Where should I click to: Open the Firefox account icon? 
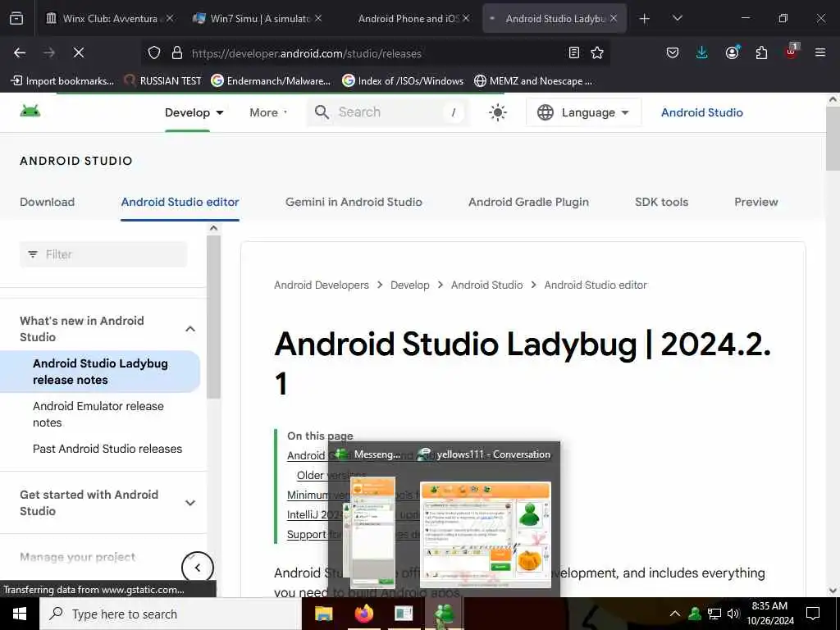732,52
